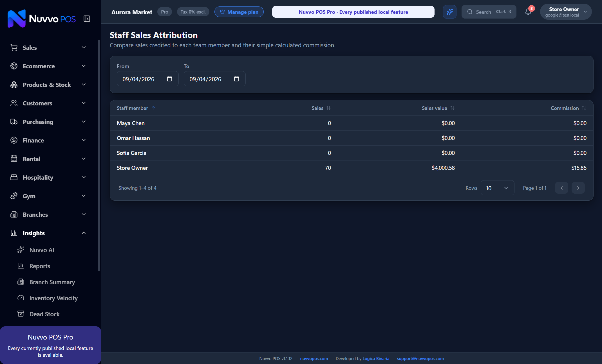602x364 pixels.
Task: Click the Search box
Action: (x=489, y=12)
